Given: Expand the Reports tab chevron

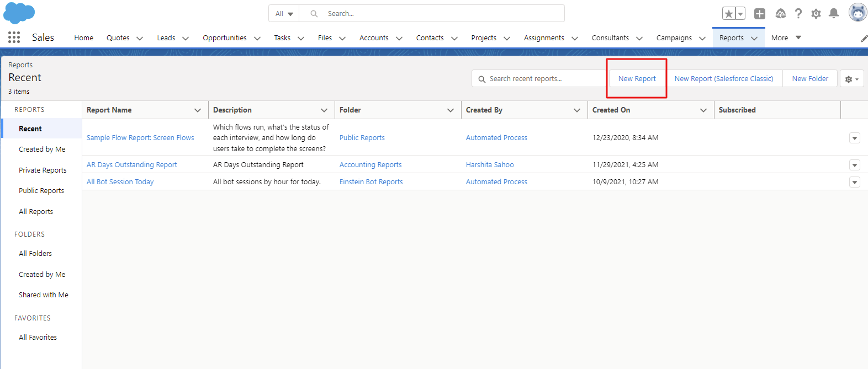Looking at the screenshot, I should [754, 39].
